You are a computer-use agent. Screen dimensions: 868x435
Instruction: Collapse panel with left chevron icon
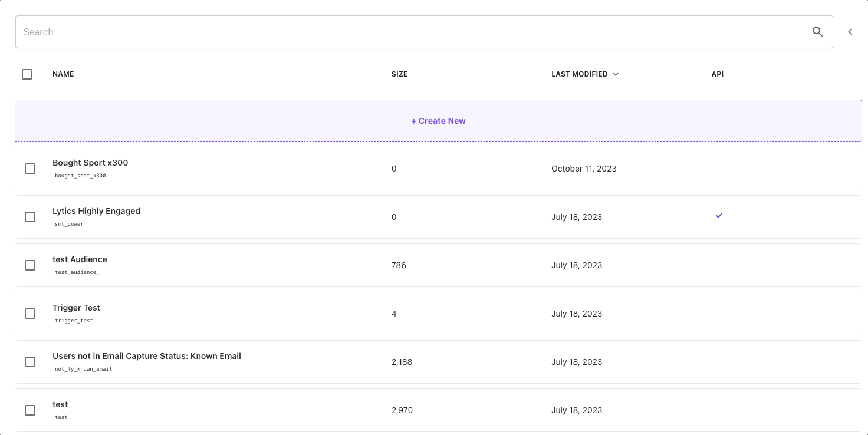click(850, 32)
